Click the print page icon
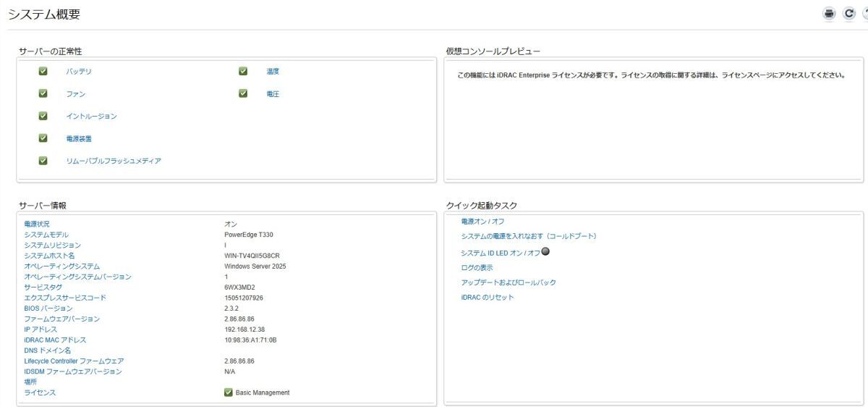This screenshot has height=407, width=868. (829, 13)
